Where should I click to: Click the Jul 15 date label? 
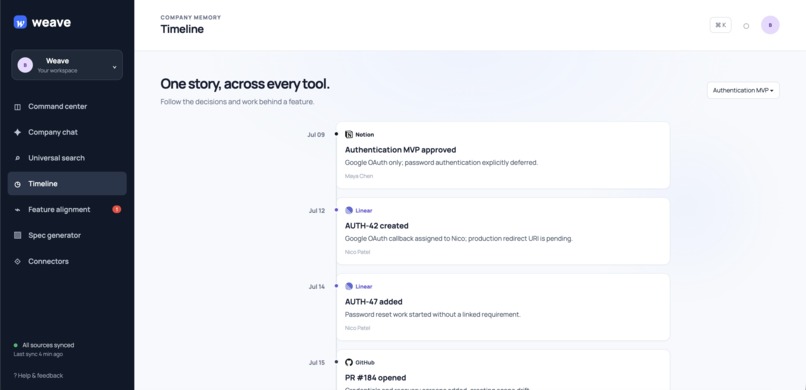[317, 363]
